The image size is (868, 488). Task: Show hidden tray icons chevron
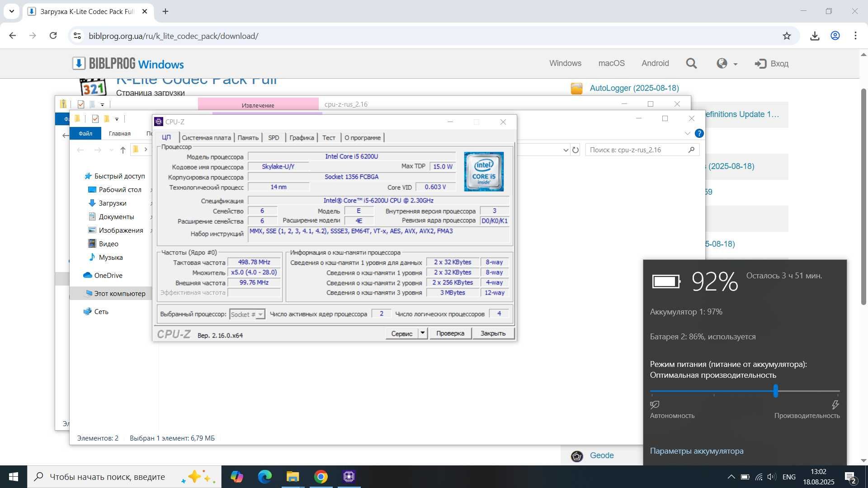(731, 477)
